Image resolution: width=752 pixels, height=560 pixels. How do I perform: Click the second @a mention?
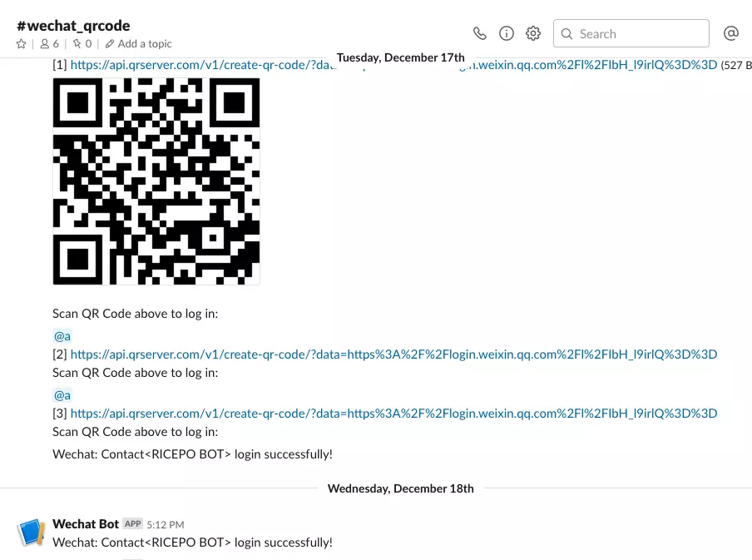coord(62,395)
